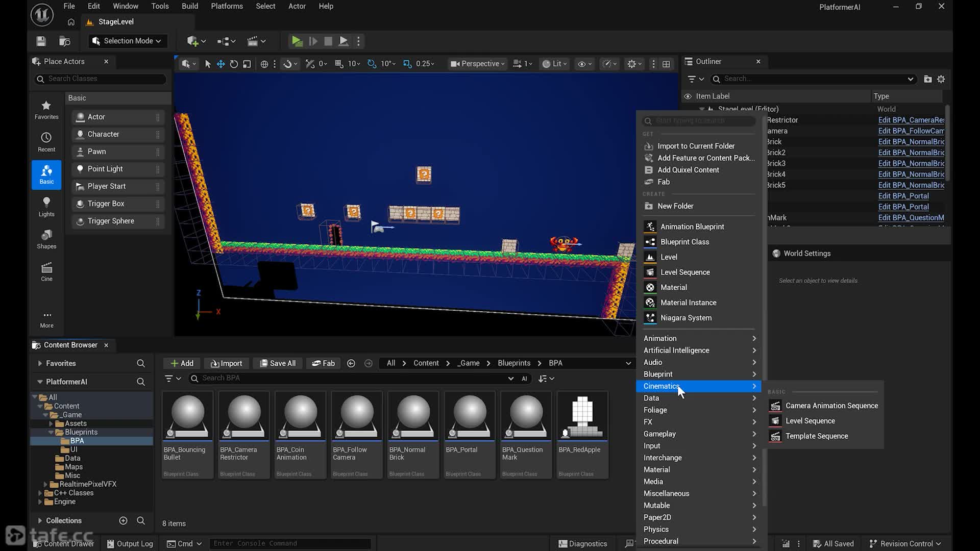The image size is (980, 551).
Task: Click search icon beside PlatformerAI header
Action: [141, 382]
